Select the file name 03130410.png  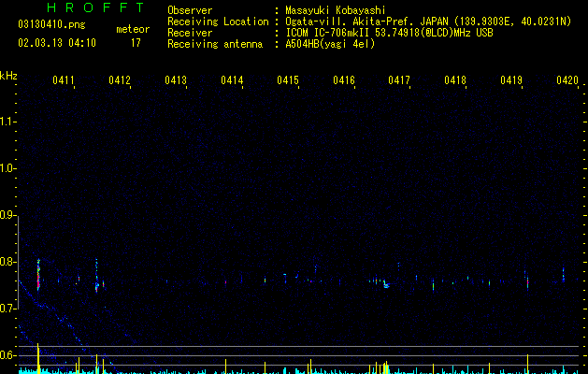(x=51, y=25)
